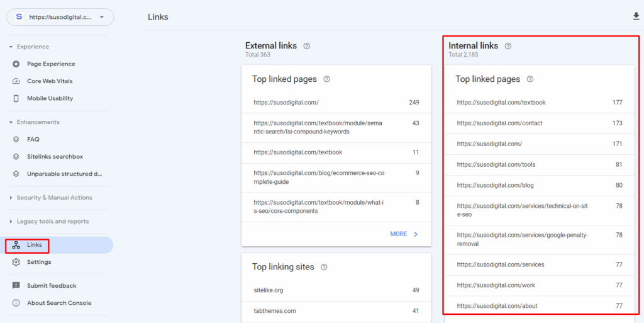The height and width of the screenshot is (323, 644).
Task: Select sitelike.org in Top linking sites
Action: [336, 290]
